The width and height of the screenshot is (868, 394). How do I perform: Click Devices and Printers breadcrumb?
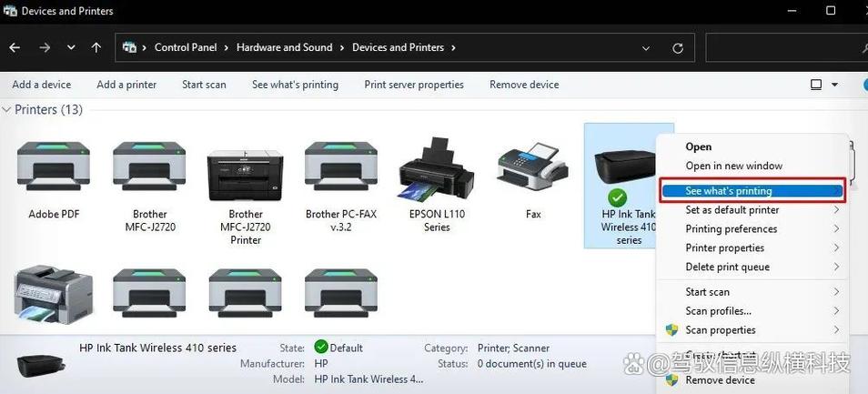tap(398, 47)
